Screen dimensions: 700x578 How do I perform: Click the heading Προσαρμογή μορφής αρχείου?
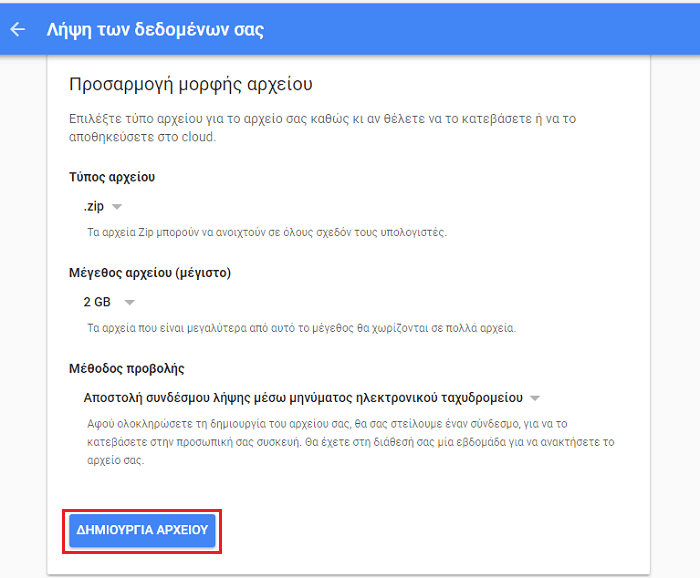(191, 84)
